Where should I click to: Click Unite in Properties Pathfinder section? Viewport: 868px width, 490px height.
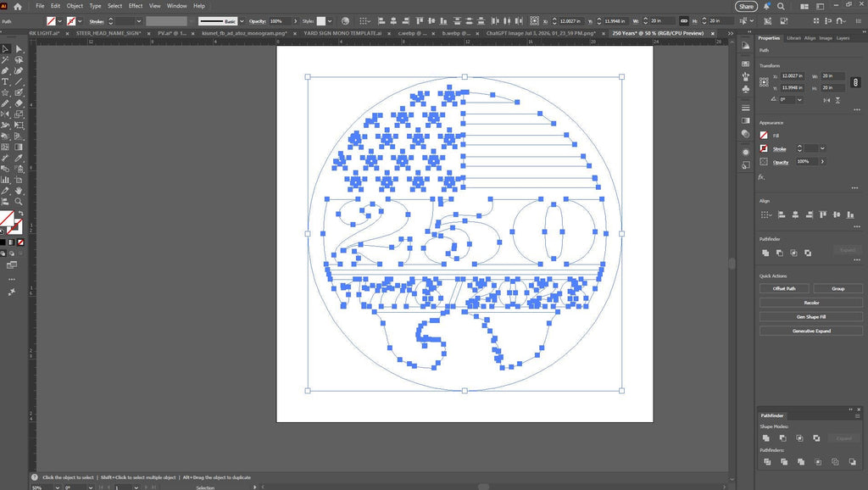765,253
